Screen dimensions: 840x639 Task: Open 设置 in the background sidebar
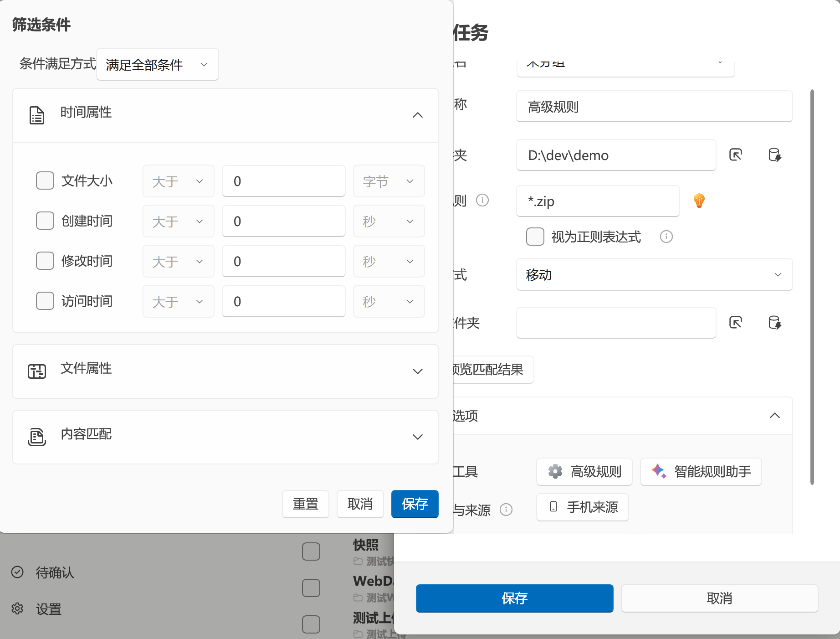[36, 609]
